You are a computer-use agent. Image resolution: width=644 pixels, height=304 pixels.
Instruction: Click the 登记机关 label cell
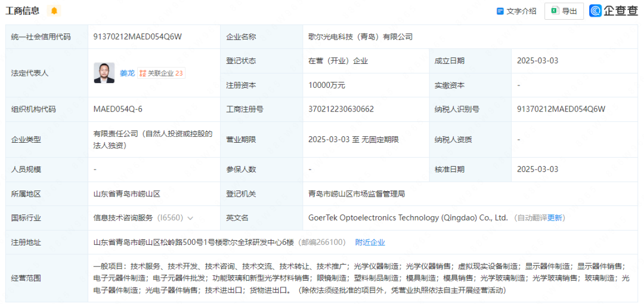coord(263,194)
